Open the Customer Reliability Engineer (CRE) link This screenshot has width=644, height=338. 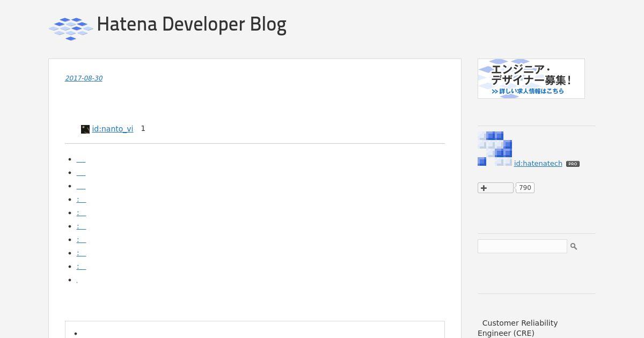click(x=517, y=328)
